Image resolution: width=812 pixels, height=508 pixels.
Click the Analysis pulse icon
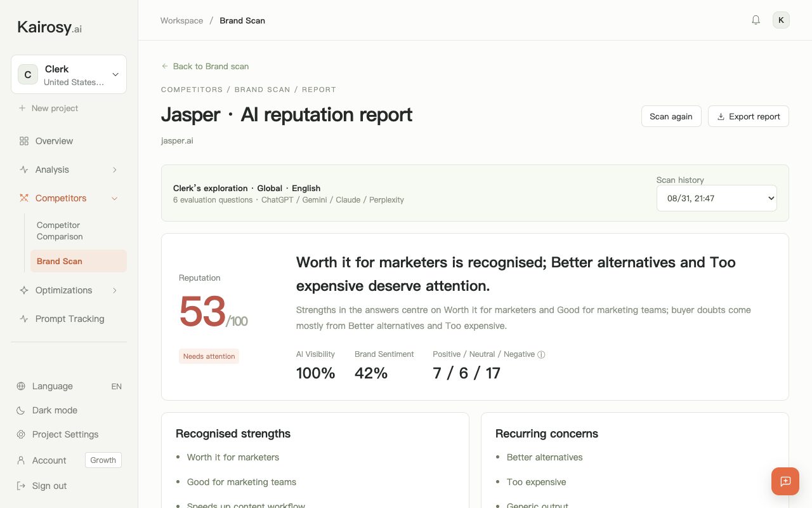point(24,170)
